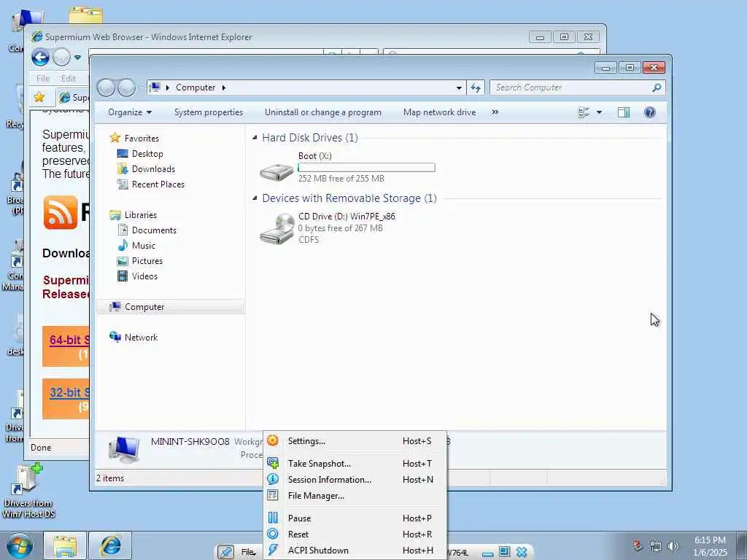Image resolution: width=747 pixels, height=560 pixels.
Task: Click the 64-bit download link
Action: 69,340
